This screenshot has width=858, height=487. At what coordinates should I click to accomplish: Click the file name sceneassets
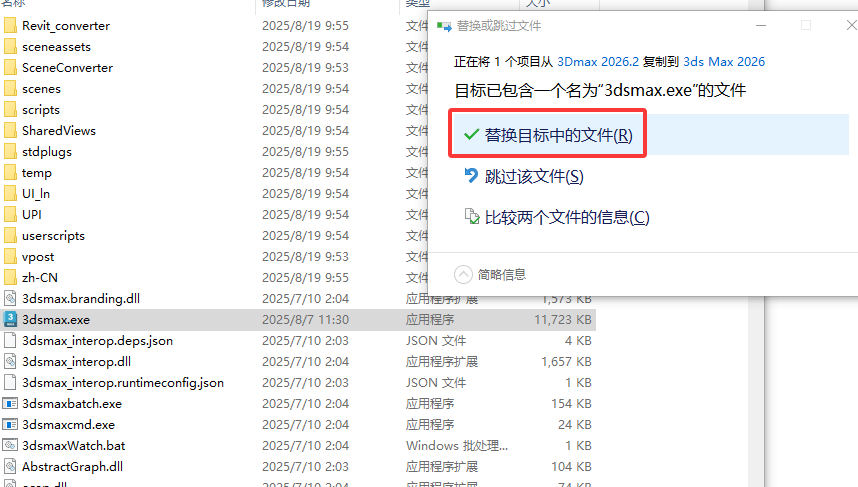56,47
